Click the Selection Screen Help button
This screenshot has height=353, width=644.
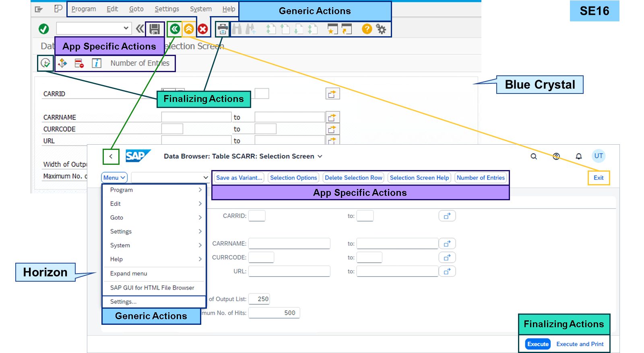pyautogui.click(x=419, y=178)
